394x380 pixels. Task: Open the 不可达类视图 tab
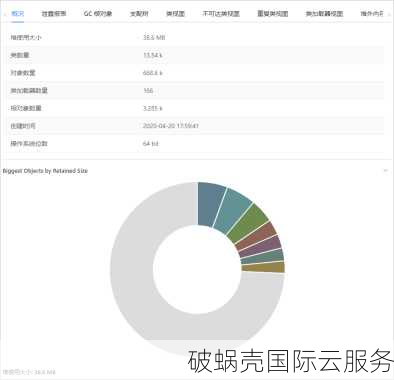coord(221,14)
